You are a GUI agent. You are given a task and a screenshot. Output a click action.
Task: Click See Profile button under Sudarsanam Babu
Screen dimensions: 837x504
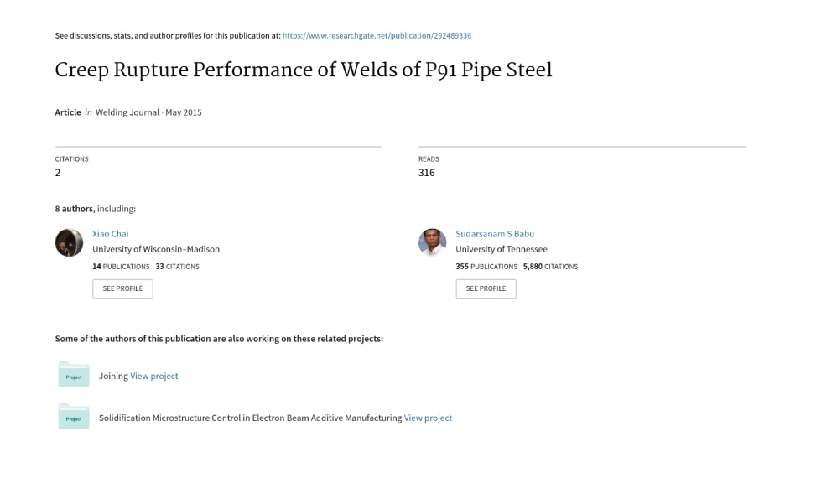pos(486,288)
